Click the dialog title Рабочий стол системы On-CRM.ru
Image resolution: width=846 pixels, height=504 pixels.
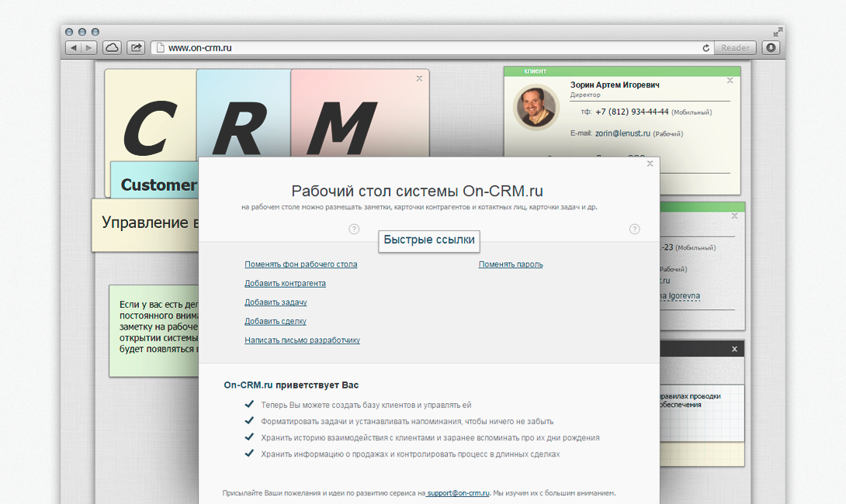coord(417,191)
